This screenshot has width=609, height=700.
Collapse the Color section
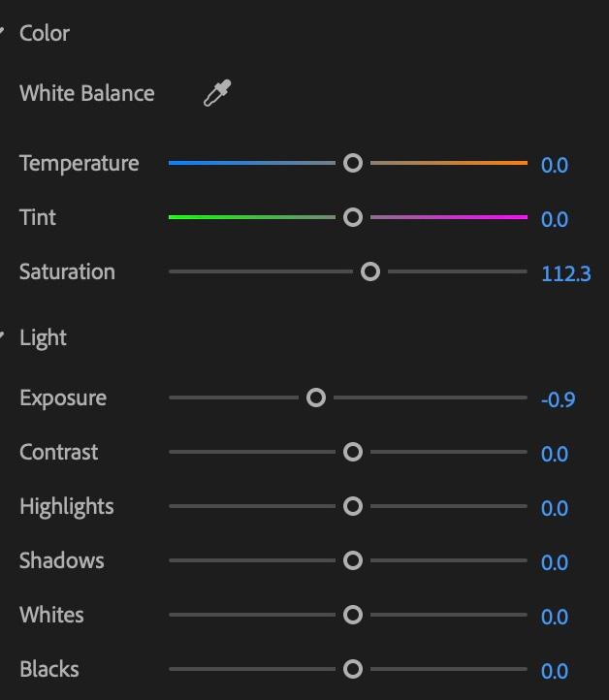click(x=3, y=32)
